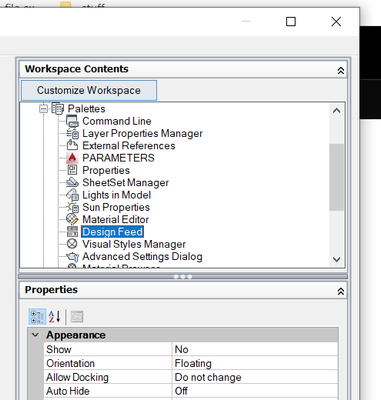Select Visual Styles Manager entry
This screenshot has height=400, width=381.
(x=134, y=244)
